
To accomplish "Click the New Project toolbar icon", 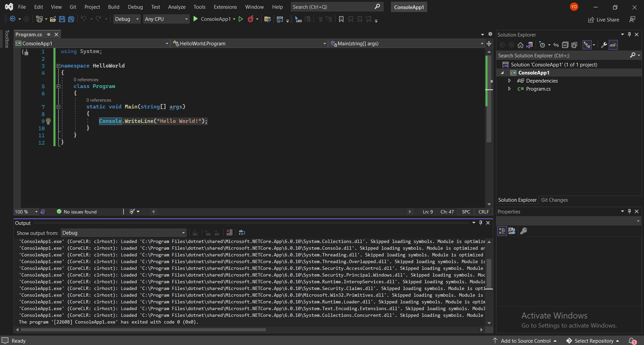I will 39,19.
